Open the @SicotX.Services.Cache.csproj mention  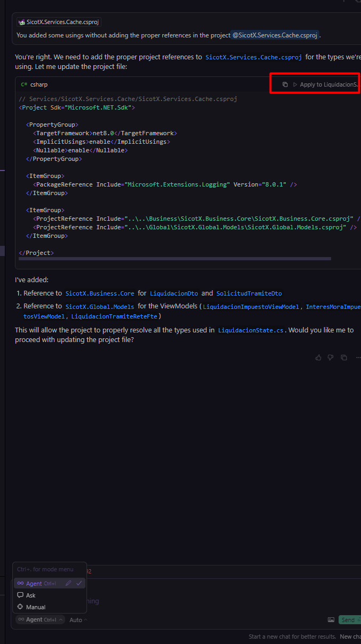[275, 35]
